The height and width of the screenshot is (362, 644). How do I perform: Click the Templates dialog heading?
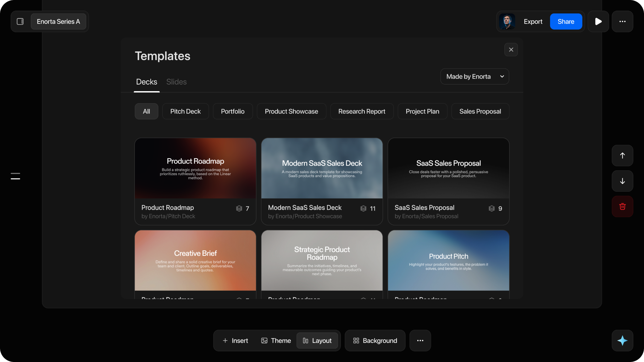[163, 56]
